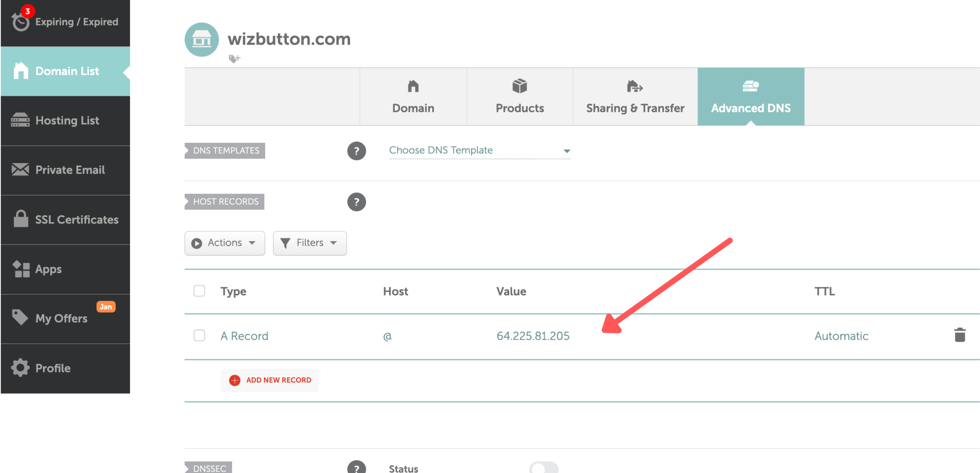Click ADD NEW RECORD
The width and height of the screenshot is (980, 473).
pyautogui.click(x=269, y=380)
